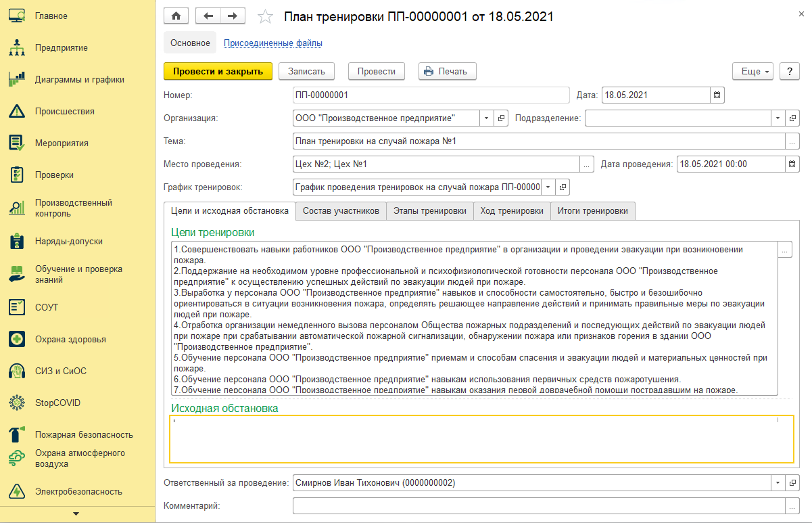Viewport: 812px width, 523px height.
Task: Open Диаграммы и графики icon
Action: [x=17, y=79]
